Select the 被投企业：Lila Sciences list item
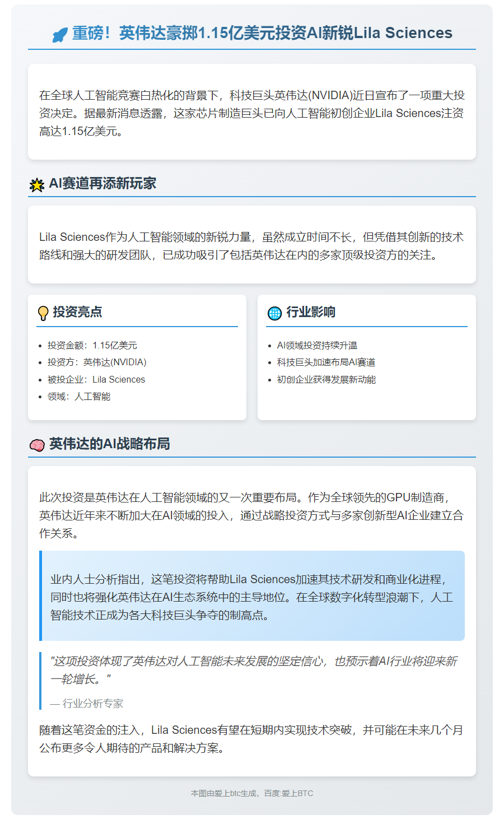Viewport: 504px width, 833px height. 96,380
